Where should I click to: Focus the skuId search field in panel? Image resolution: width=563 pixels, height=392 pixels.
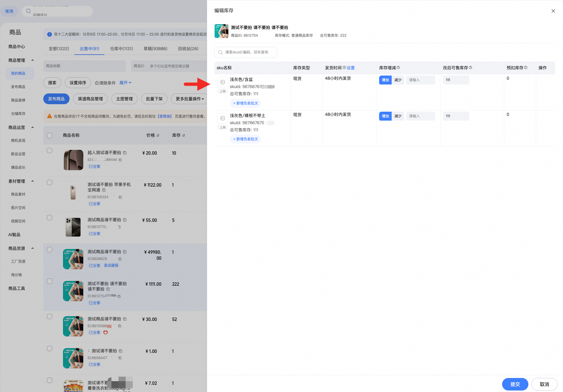click(x=245, y=52)
